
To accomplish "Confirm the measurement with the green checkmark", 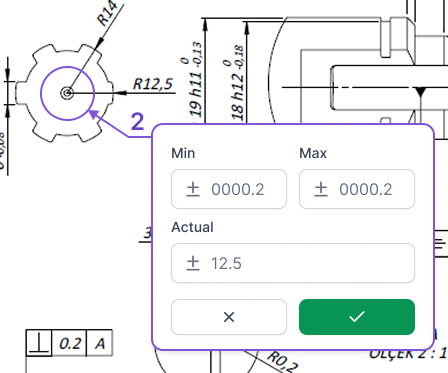I will pyautogui.click(x=357, y=317).
